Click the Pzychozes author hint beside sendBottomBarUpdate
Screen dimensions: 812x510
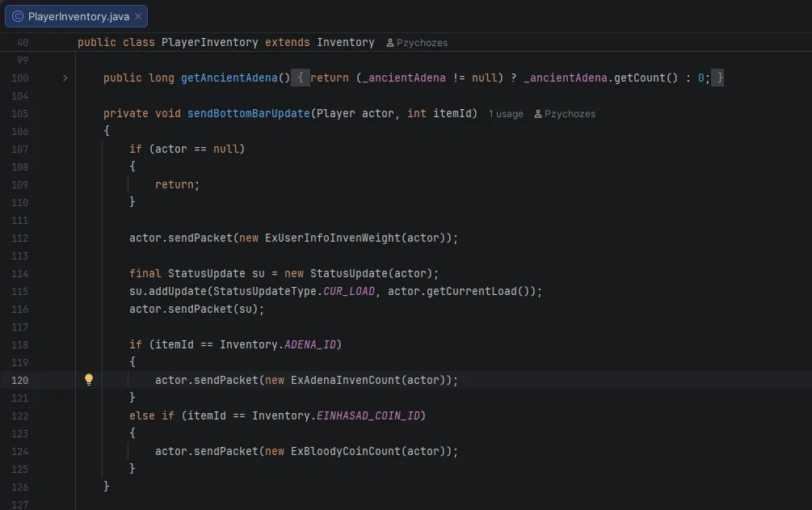pyautogui.click(x=565, y=114)
